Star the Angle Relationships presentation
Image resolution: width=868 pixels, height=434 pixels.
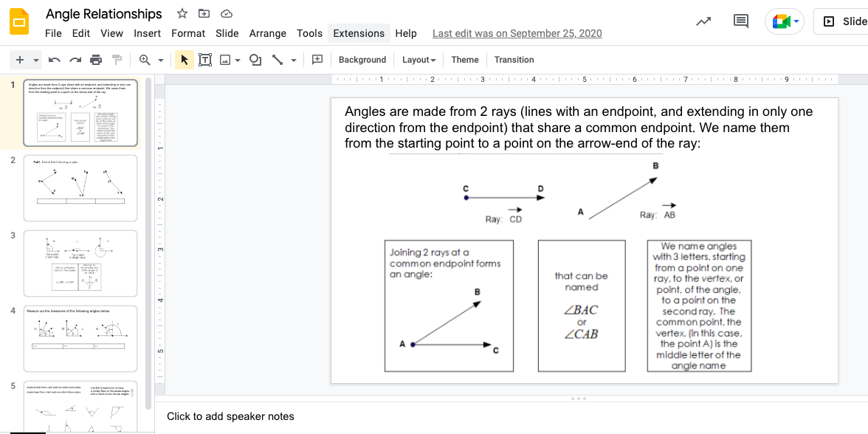coord(182,13)
